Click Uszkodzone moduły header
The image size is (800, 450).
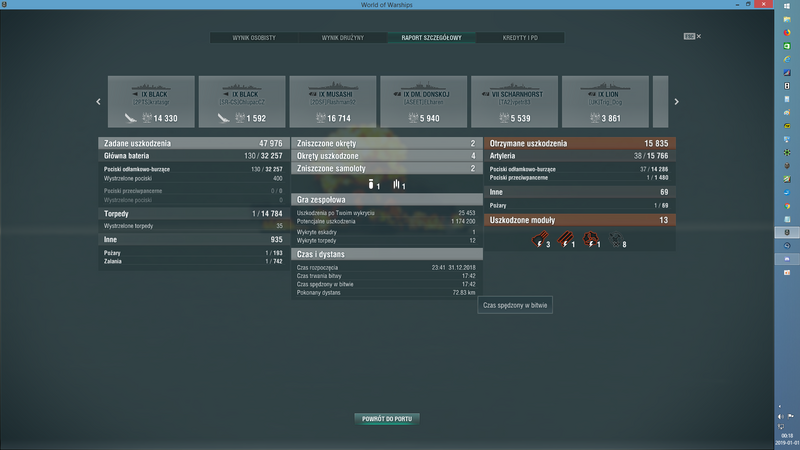coord(580,220)
